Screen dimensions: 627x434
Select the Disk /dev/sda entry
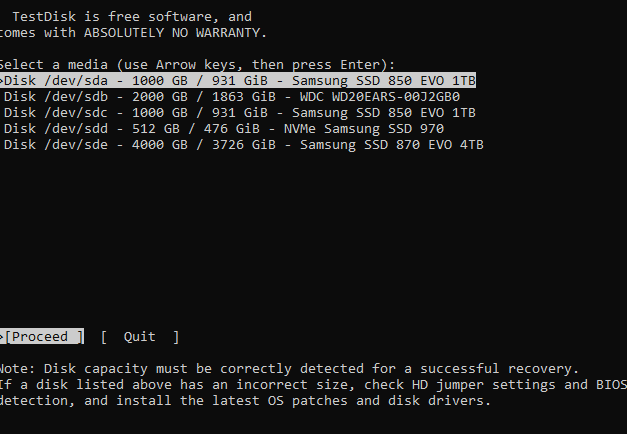click(240, 80)
